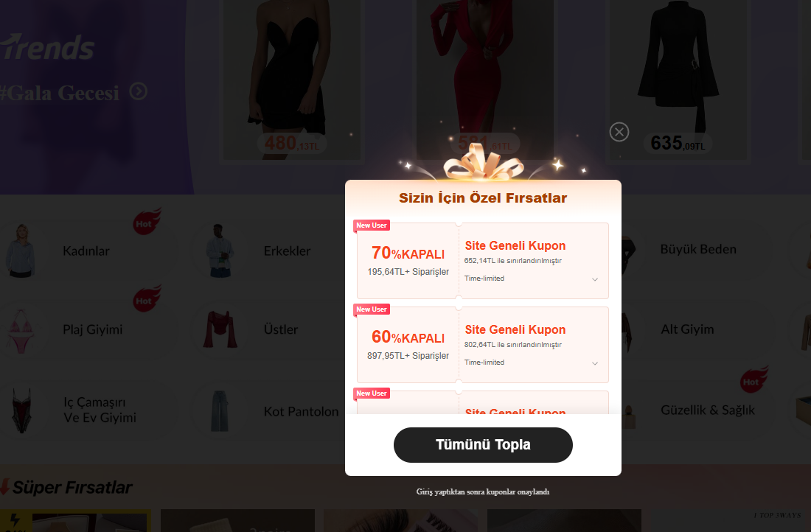
Task: Open the Plaj Giyimi bikini icon
Action: point(21,331)
